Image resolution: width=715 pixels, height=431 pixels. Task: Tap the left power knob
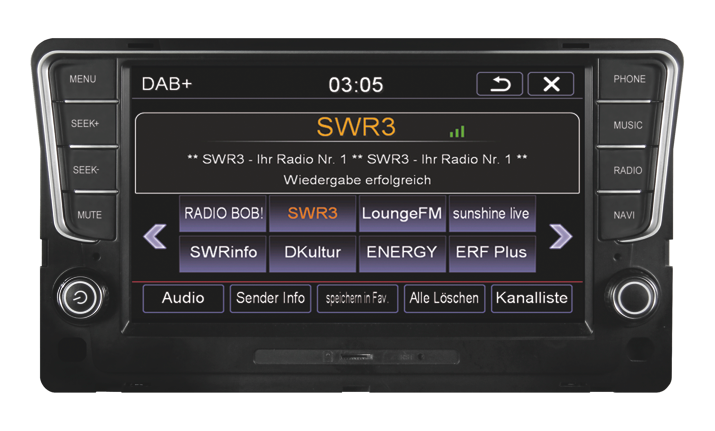[81, 298]
